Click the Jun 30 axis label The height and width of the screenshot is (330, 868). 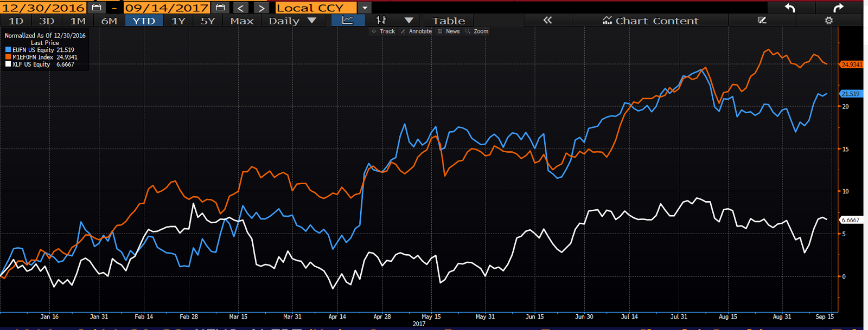coord(584,317)
